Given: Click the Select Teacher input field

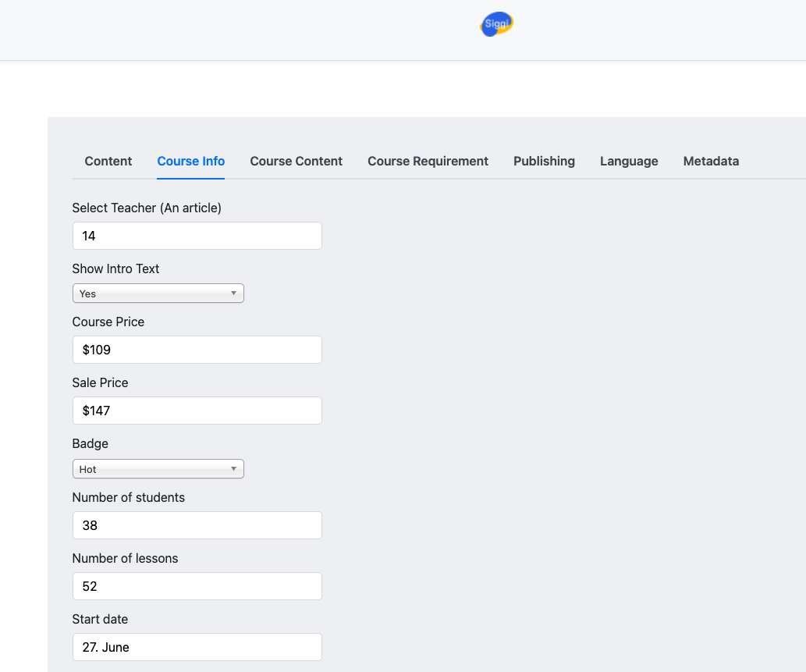Looking at the screenshot, I should (197, 236).
